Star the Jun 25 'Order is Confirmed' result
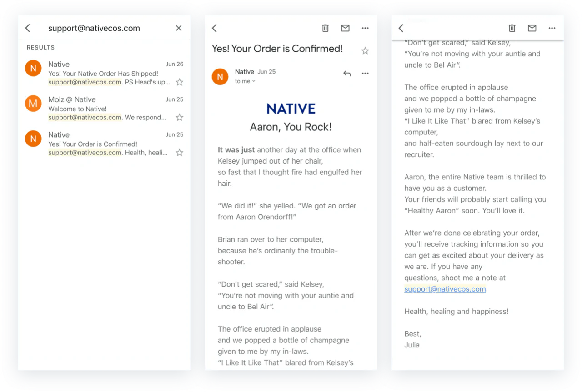Screen dimensions: 582x392 (180, 153)
